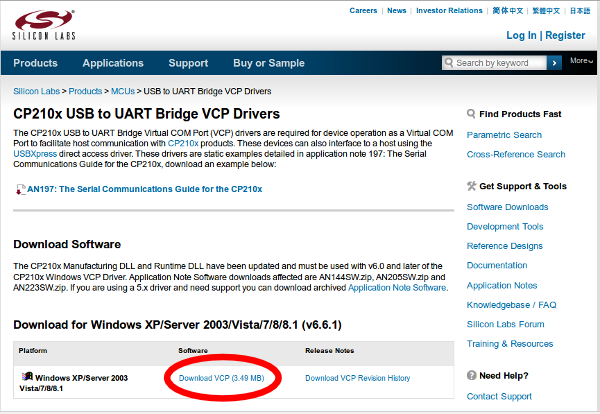Click the Release Notes column header
The width and height of the screenshot is (600, 414).
click(329, 350)
